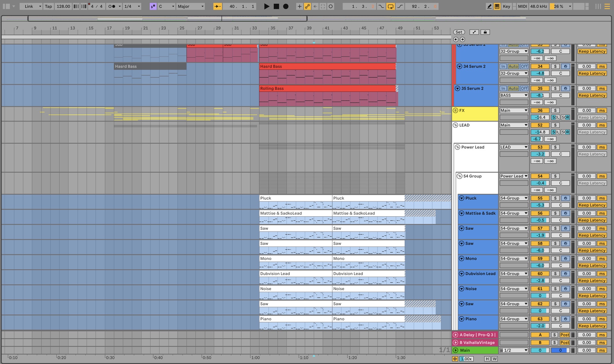Screen dimensions: 614x364
Task: Toggle Keep Latency on 34 Serum 2
Action: point(592,73)
